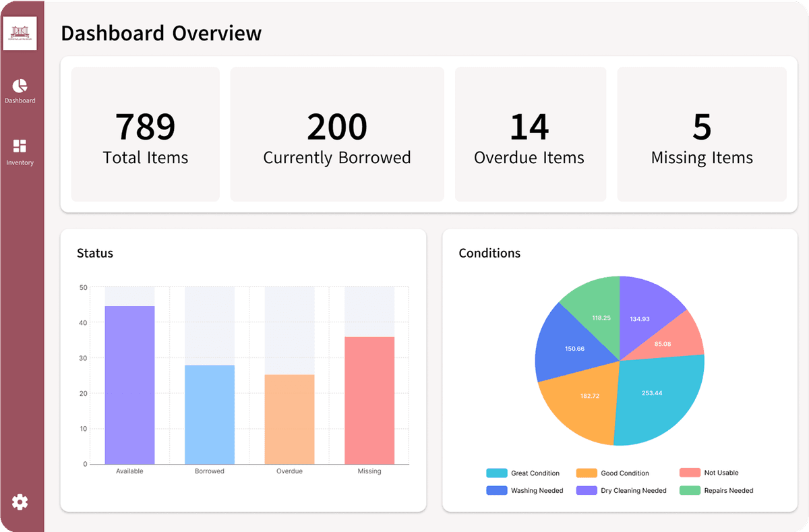Click the purple Available bar
The height and width of the screenshot is (532, 809).
[129, 384]
